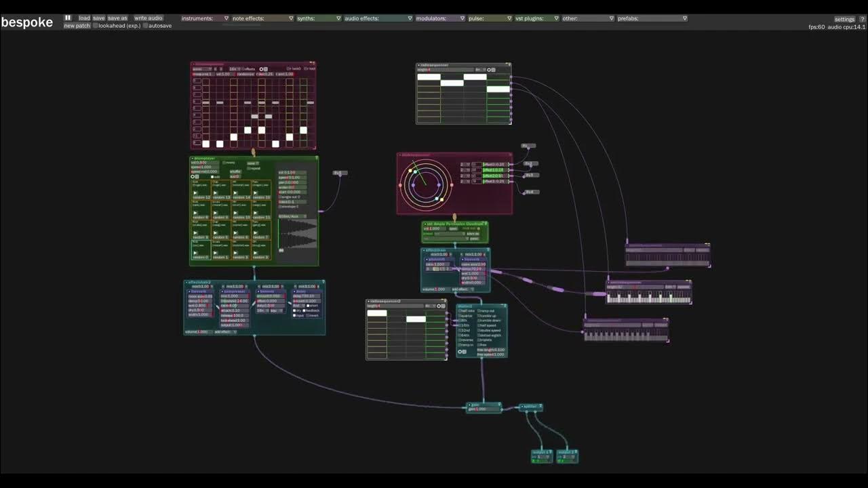
Task: Open the pulse dropdown
Action: [x=490, y=18]
